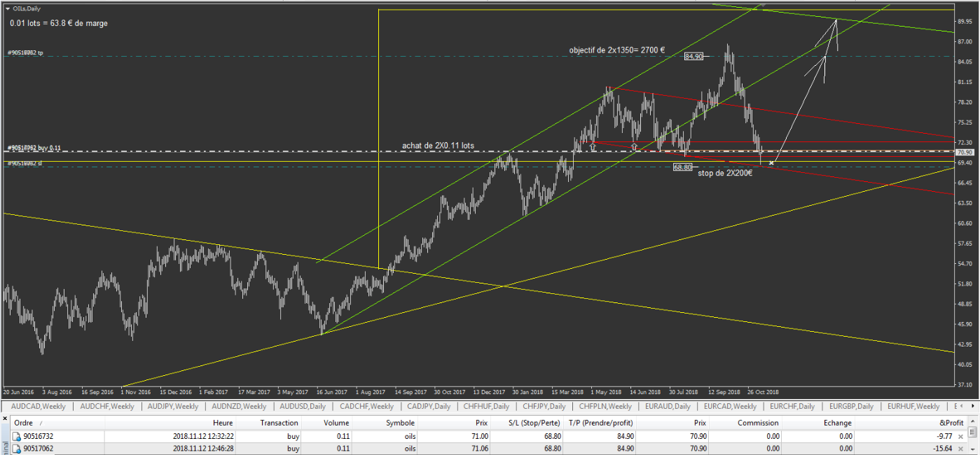Select the stop-loss line label ending 'sl'

pyautogui.click(x=25, y=163)
